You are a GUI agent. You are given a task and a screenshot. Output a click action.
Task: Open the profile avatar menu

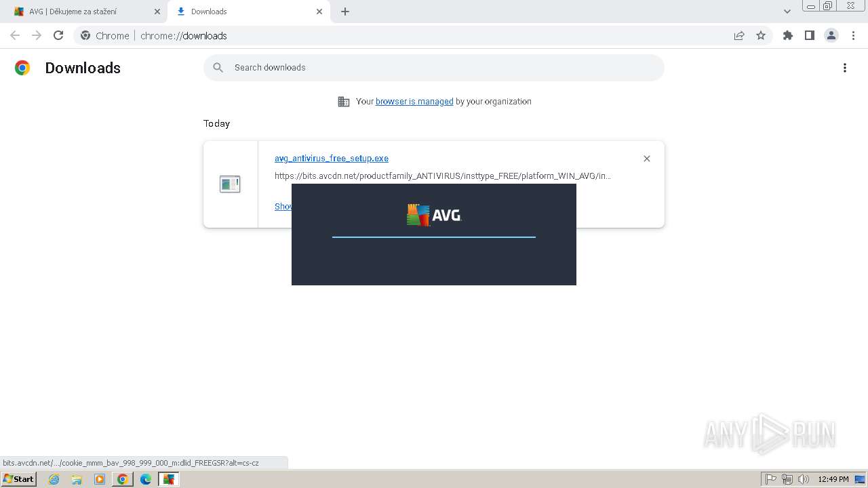(831, 36)
